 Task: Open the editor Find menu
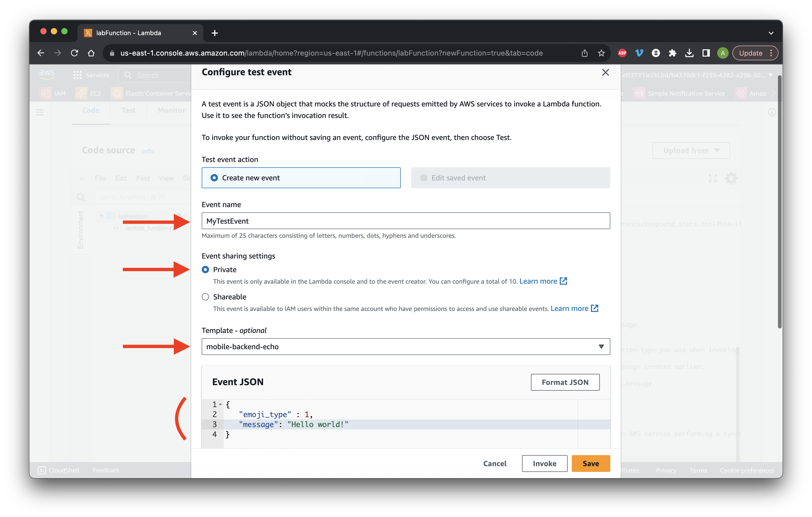point(143,178)
